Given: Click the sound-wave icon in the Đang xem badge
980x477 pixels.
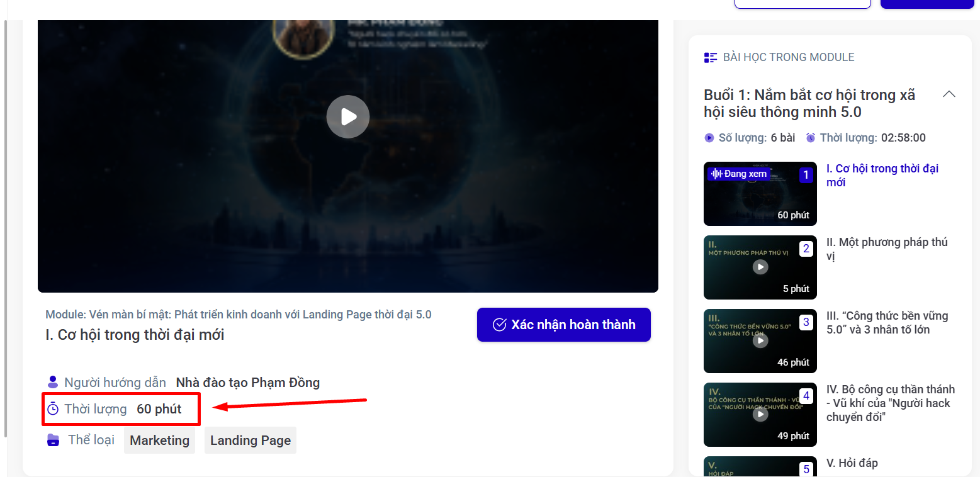Looking at the screenshot, I should coord(716,173).
